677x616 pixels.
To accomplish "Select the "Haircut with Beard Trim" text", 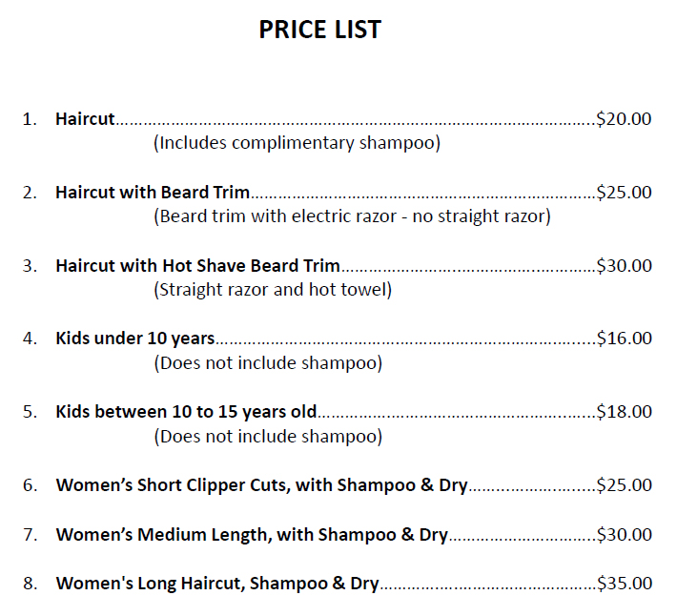I will click(x=153, y=192).
